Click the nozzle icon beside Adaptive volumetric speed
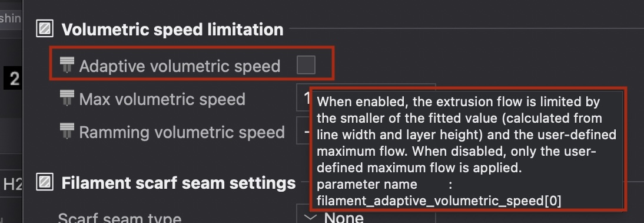 pyautogui.click(x=67, y=65)
